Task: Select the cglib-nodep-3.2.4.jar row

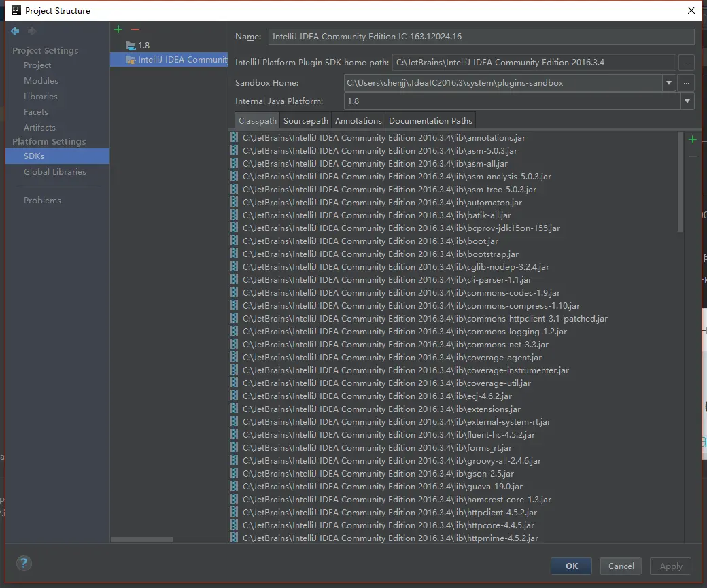Action: tap(453, 267)
